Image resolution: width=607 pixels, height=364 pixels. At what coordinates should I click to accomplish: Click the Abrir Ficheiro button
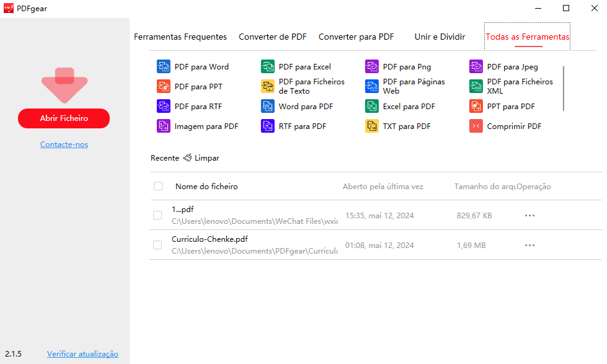click(64, 118)
